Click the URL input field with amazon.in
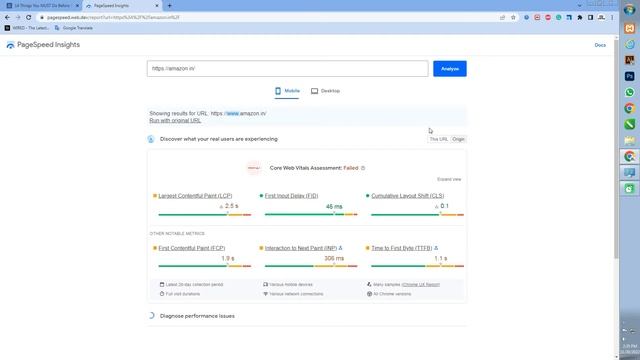Screen dimensions: 640x360 coord(287,69)
